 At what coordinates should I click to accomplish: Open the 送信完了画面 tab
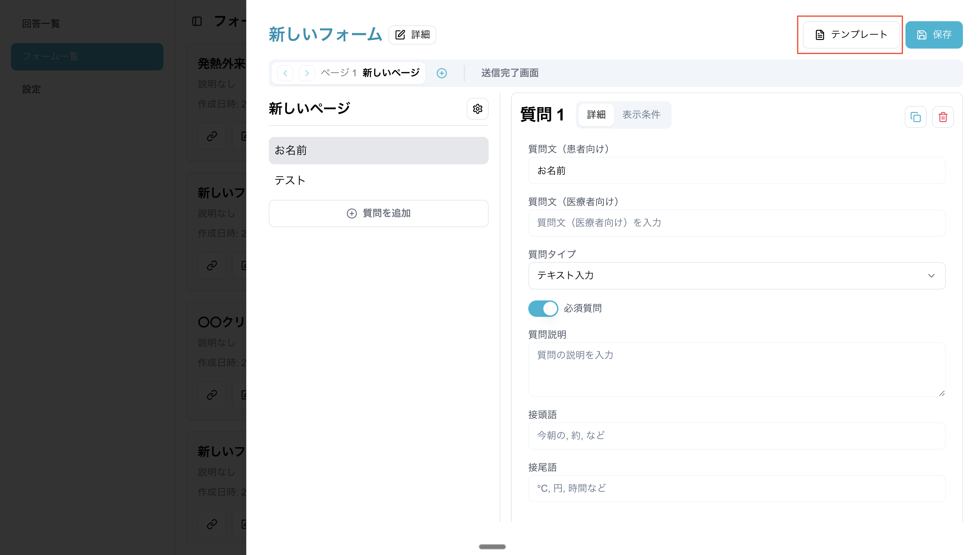509,73
